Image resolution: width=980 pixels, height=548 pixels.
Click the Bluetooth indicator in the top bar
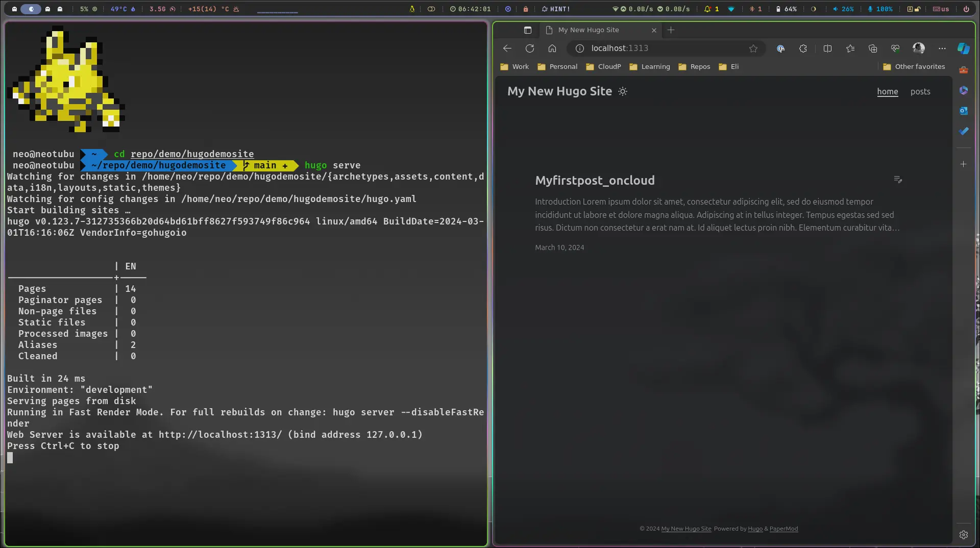[x=755, y=9]
